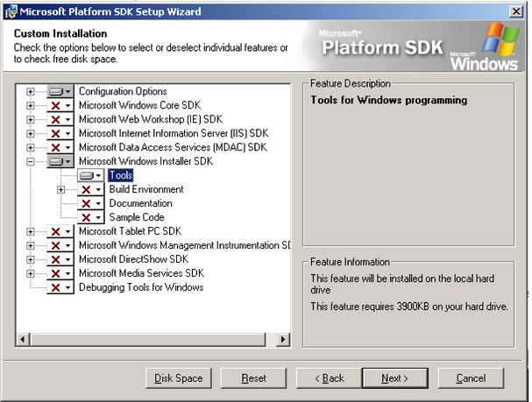Open install-state dropdown for Build Environment
Image resolution: width=532 pixels, height=402 pixels.
90,189
